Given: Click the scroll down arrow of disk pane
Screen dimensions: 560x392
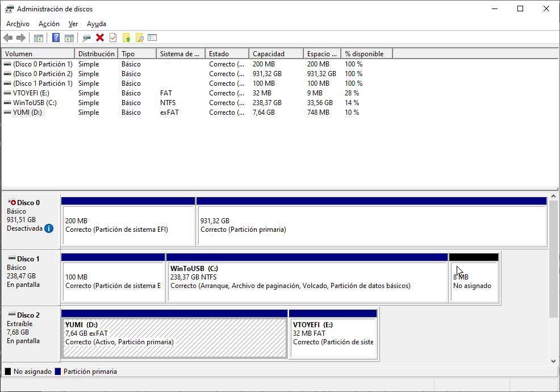Looking at the screenshot, I should coord(553,361).
